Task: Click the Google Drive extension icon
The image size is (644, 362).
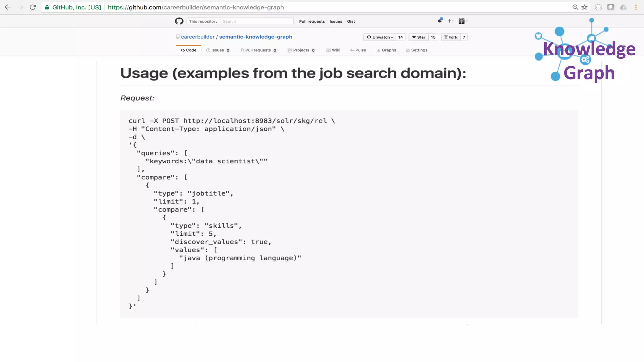Action: pos(623,7)
